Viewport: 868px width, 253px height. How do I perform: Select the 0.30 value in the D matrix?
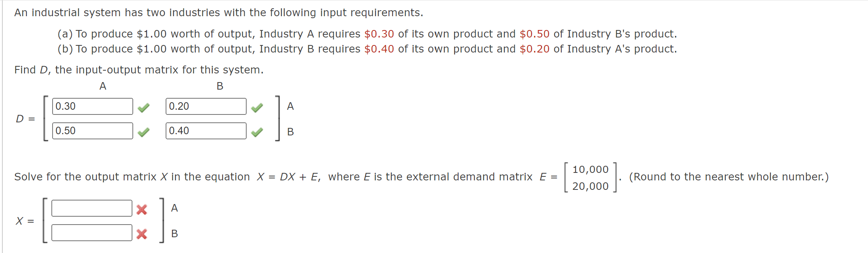[x=92, y=106]
